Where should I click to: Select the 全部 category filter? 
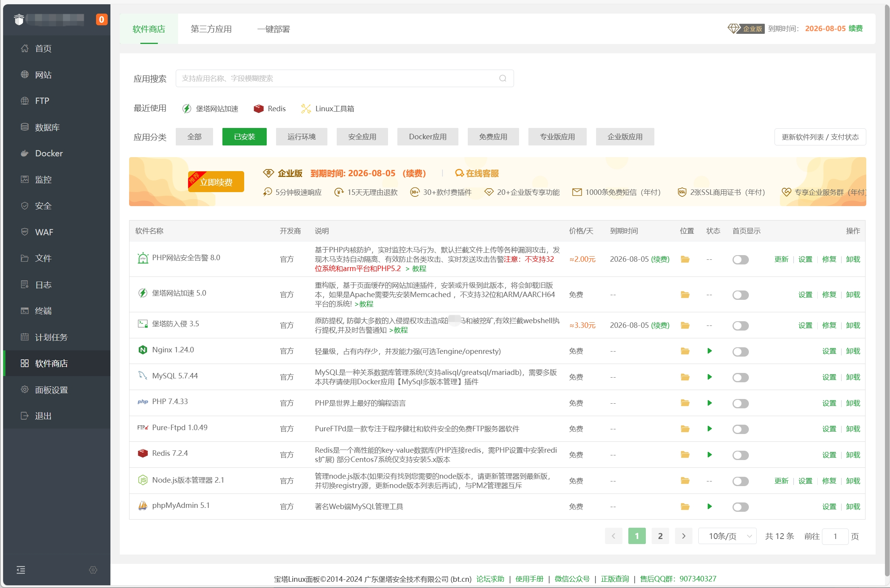(194, 137)
